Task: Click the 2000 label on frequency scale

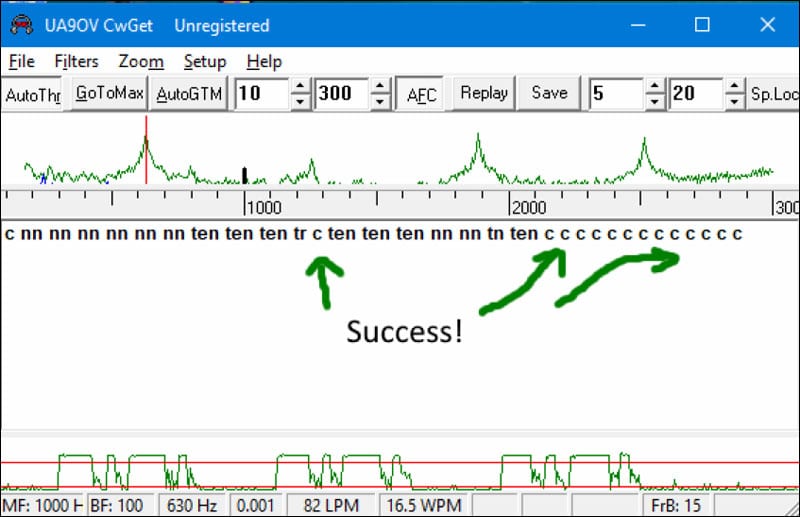Action: pyautogui.click(x=529, y=208)
